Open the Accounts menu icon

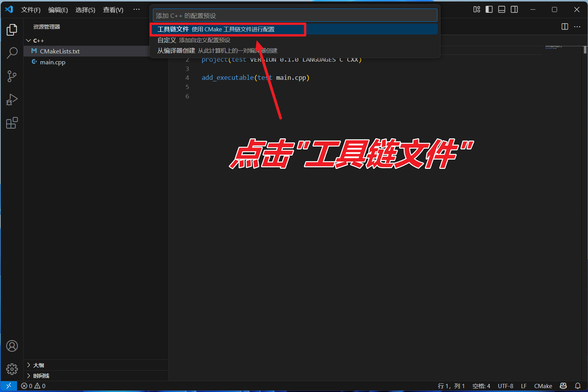12,346
